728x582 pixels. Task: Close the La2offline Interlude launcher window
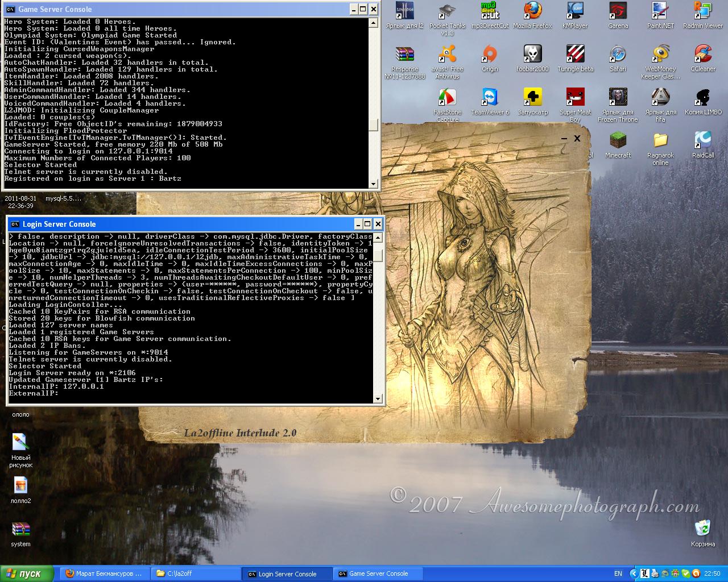pyautogui.click(x=577, y=138)
